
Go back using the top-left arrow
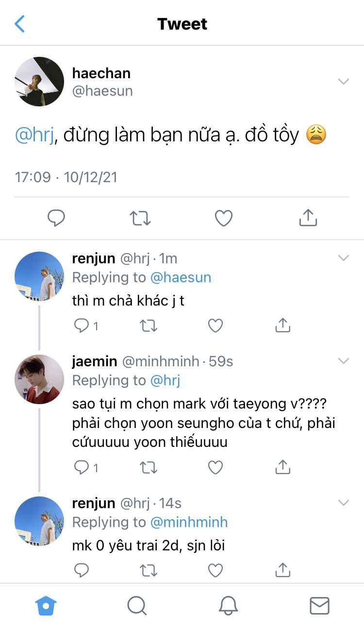20,24
